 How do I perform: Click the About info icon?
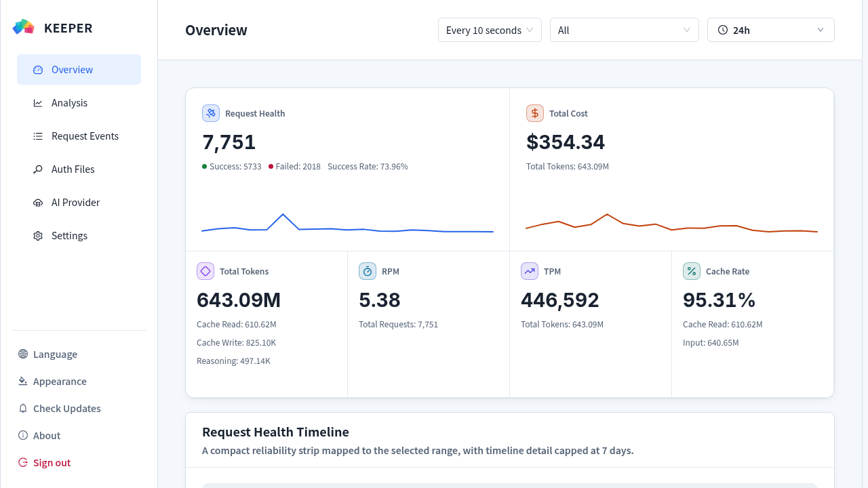[23, 436]
